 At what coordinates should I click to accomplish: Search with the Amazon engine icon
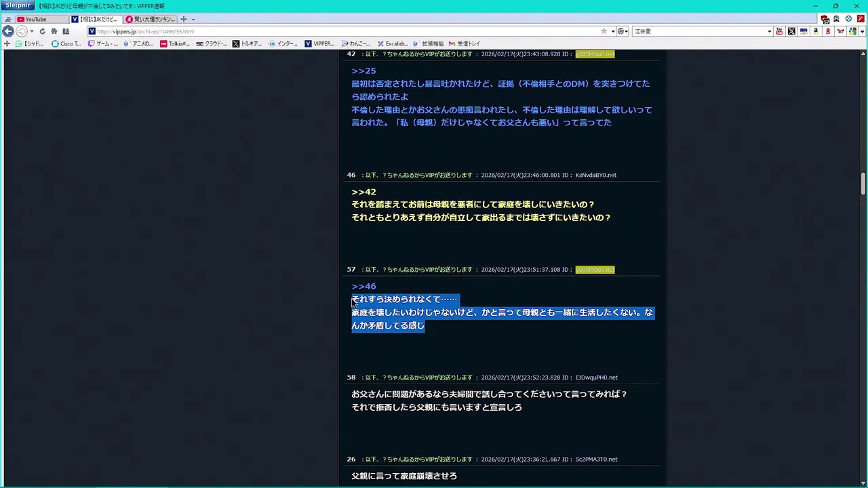point(816,31)
